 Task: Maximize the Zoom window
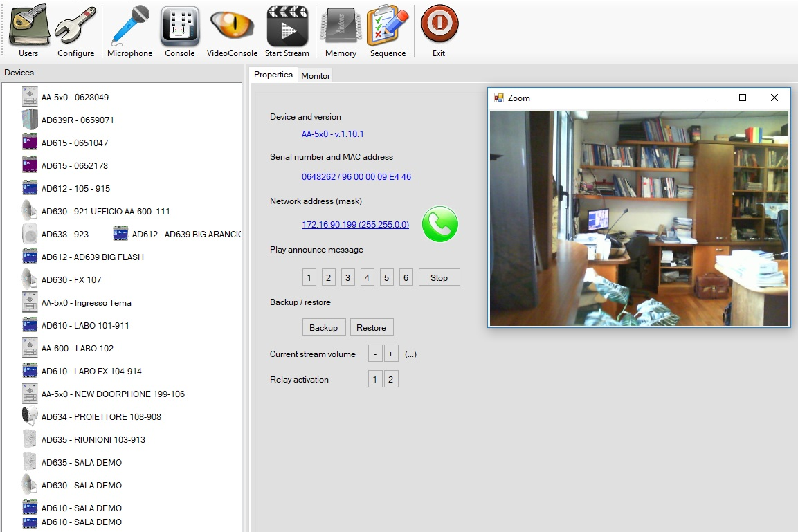743,98
